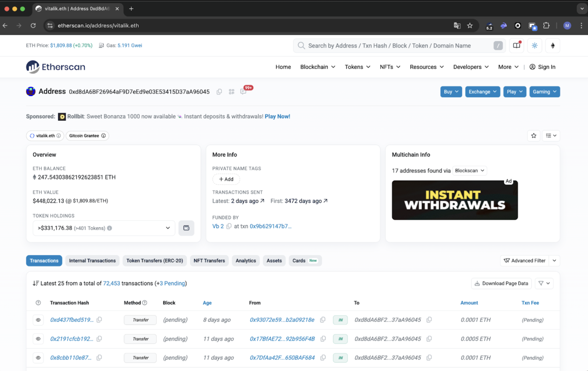Open the Cards tab
Viewport: 588px width, 371px height.
305,260
